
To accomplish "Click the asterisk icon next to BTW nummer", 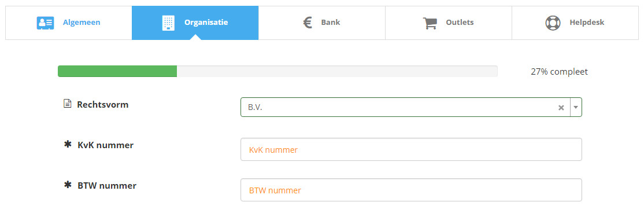I will click(68, 185).
